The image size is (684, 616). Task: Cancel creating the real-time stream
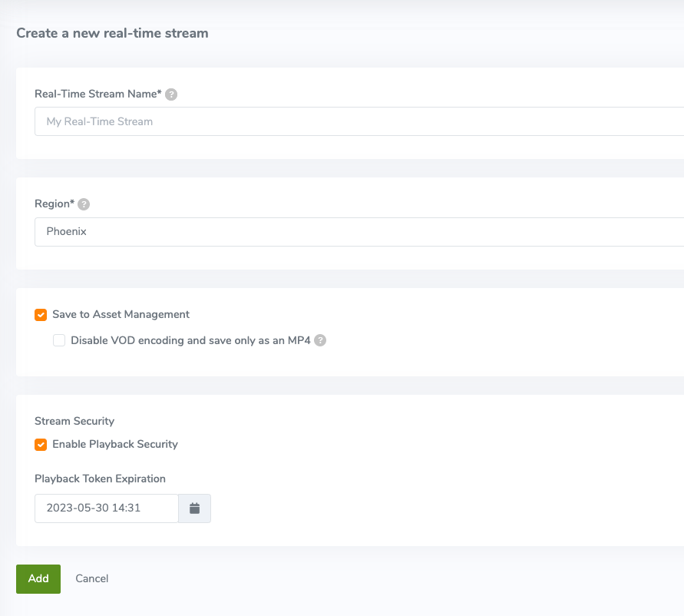pyautogui.click(x=91, y=578)
